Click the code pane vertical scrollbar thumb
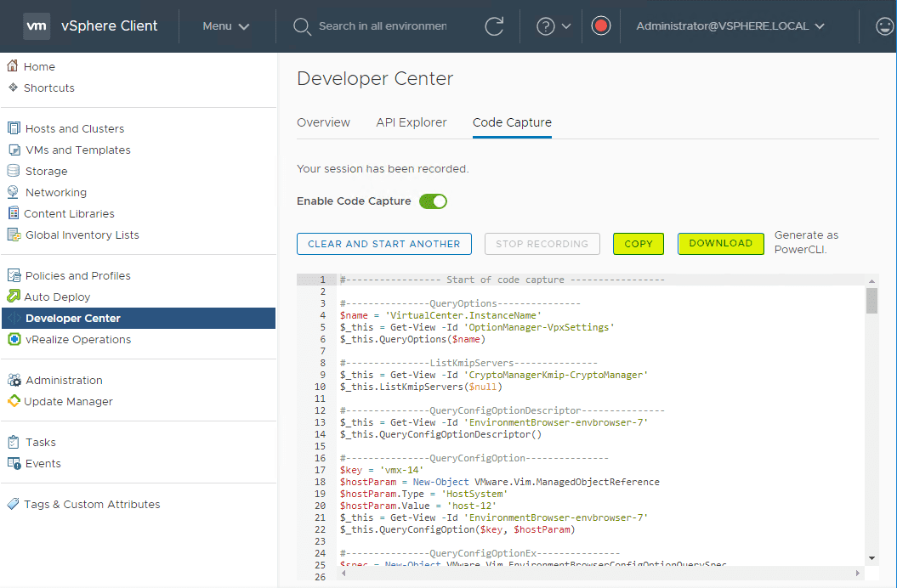This screenshot has width=897, height=588. (871, 301)
